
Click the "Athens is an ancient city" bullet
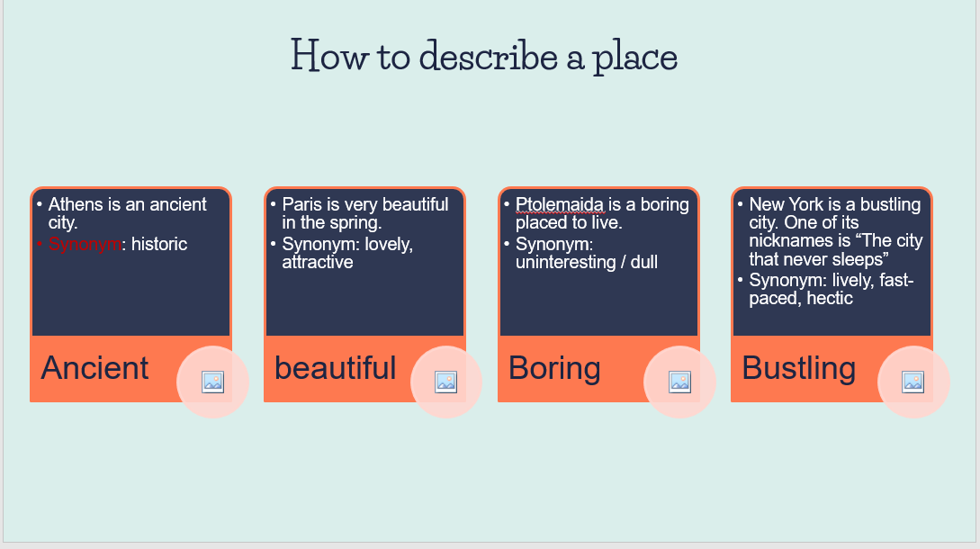127,205
